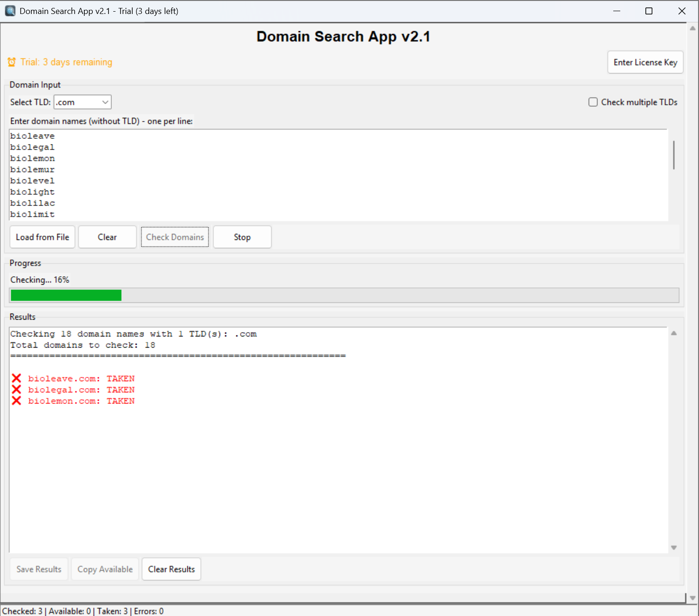Click the results pane scroll down arrow

tap(674, 548)
